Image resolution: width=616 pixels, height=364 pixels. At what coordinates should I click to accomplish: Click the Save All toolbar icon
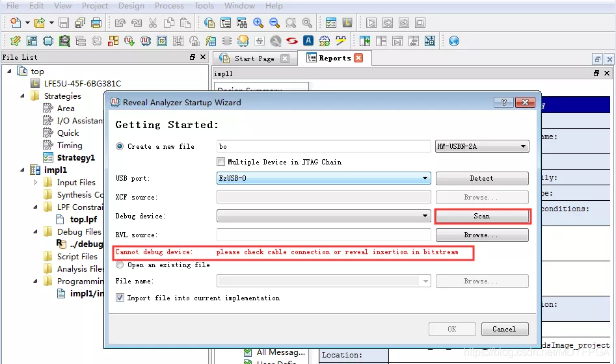tap(80, 23)
